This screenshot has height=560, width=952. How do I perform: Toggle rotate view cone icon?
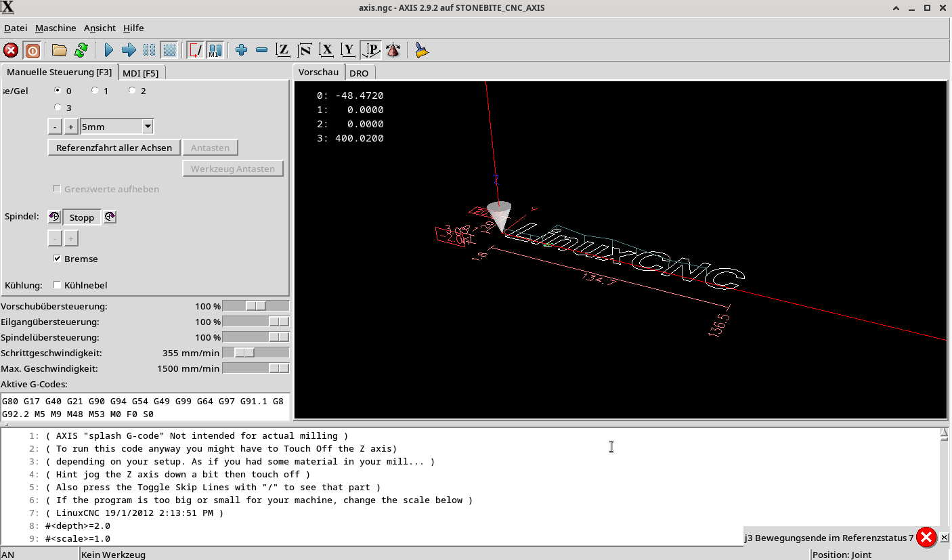coord(393,50)
